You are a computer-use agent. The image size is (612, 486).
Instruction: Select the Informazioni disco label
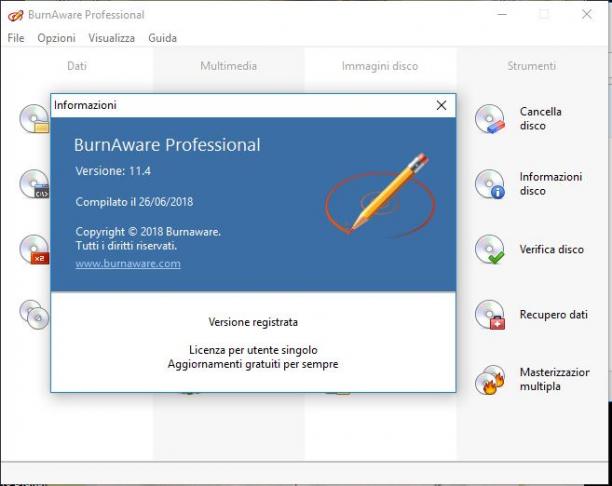(551, 184)
